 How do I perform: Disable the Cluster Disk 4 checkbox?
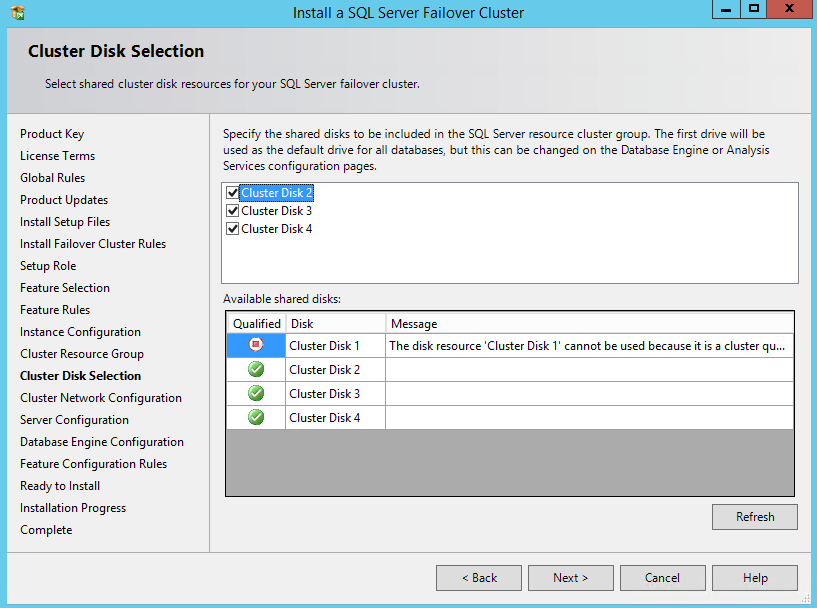(233, 229)
